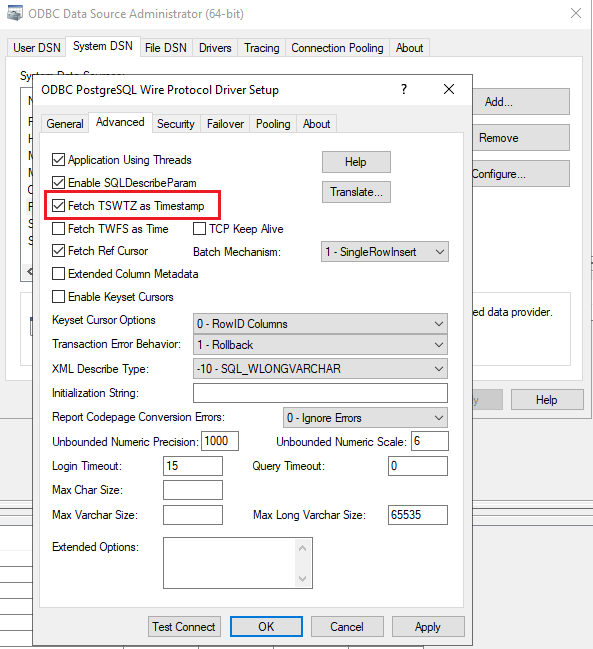Open File DSN tab
Image resolution: width=593 pixels, height=649 pixels.
[166, 48]
